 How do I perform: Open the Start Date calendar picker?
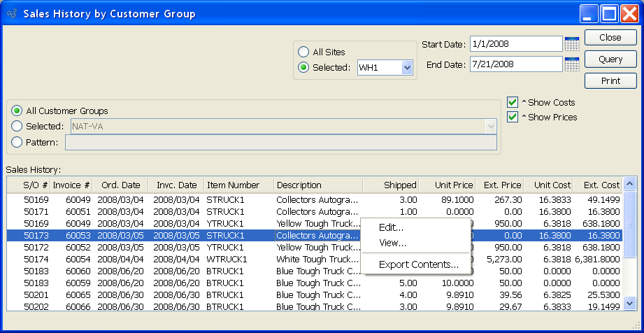571,44
